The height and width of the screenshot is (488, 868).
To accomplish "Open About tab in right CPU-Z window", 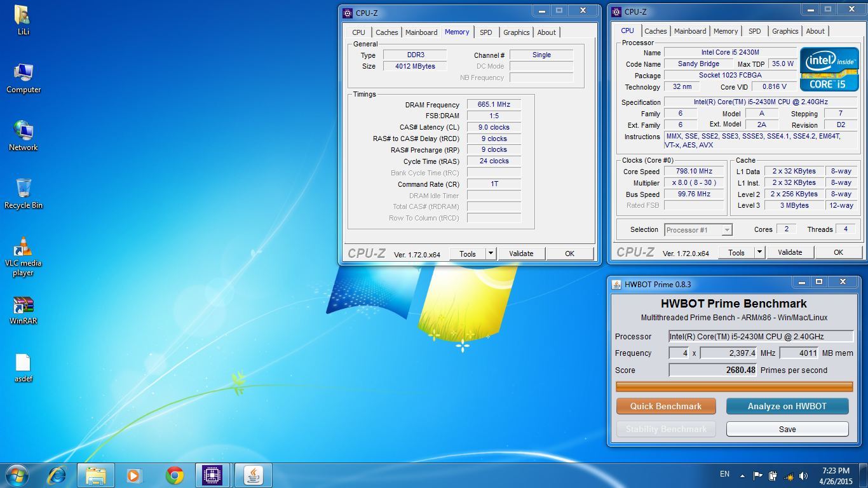I will tap(815, 31).
